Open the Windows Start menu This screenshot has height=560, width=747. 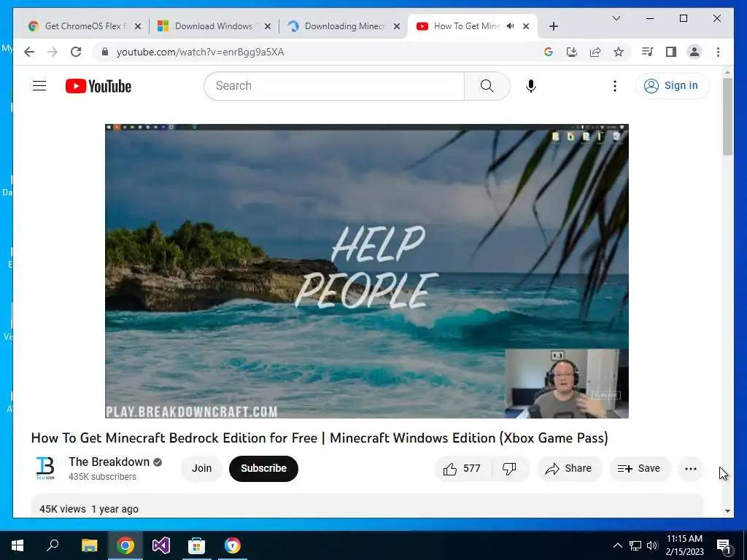tap(18, 545)
